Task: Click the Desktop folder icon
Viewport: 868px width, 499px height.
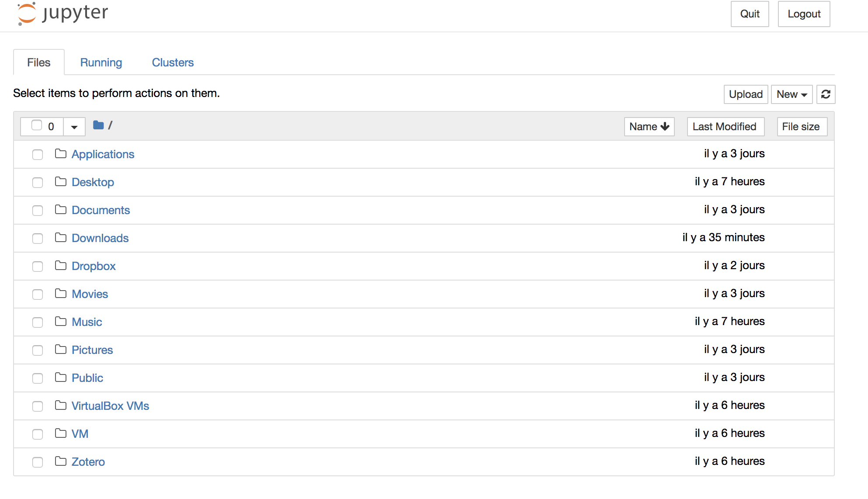Action: click(x=61, y=182)
